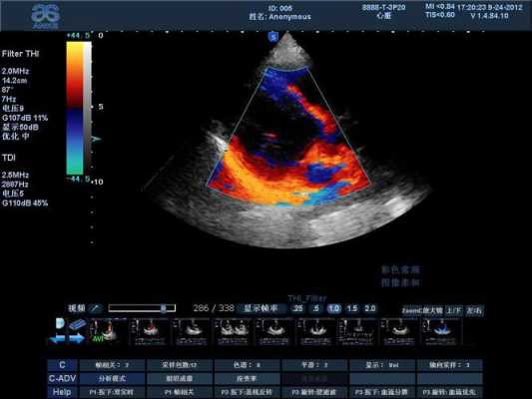Switch to the Help tab

[62, 392]
